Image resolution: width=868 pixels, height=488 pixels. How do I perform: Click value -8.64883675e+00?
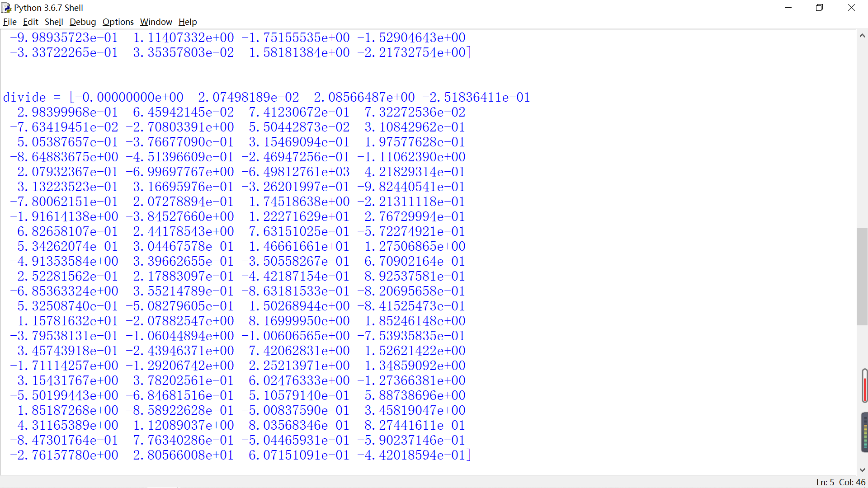point(64,157)
